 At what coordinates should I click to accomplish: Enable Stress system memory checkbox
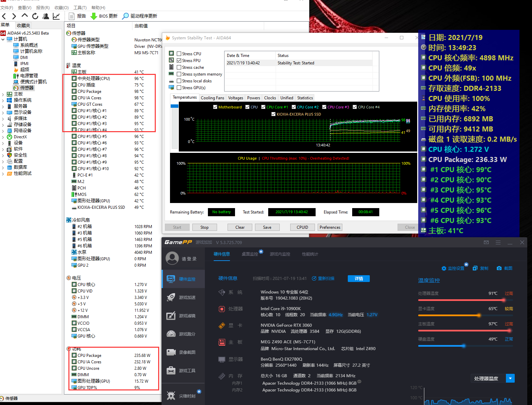click(x=179, y=74)
